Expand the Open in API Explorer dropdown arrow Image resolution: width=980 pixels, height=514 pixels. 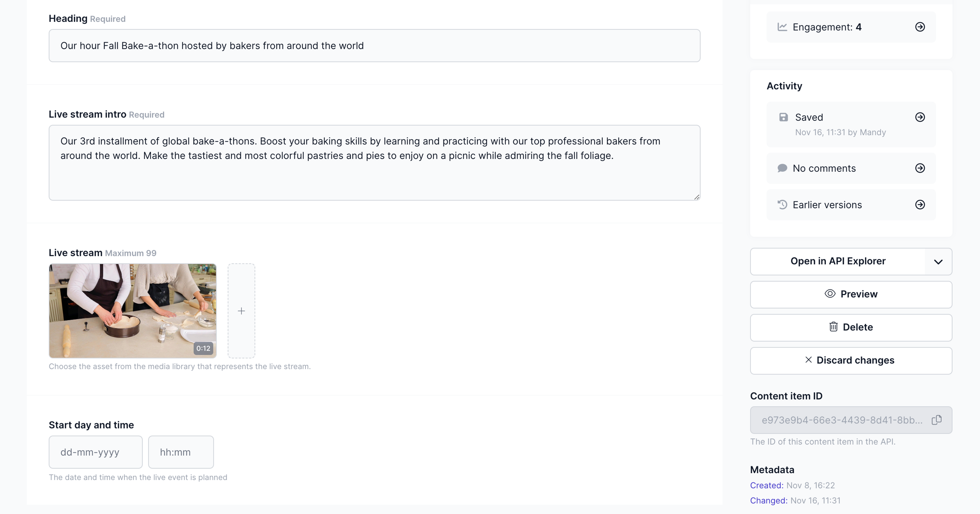[938, 262]
